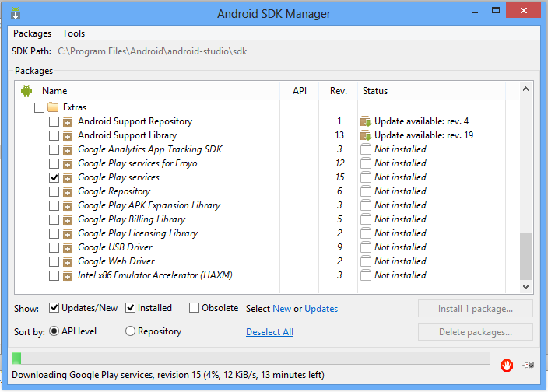Select the Google Web Driver row text
The height and width of the screenshot is (392, 548).
pos(116,261)
